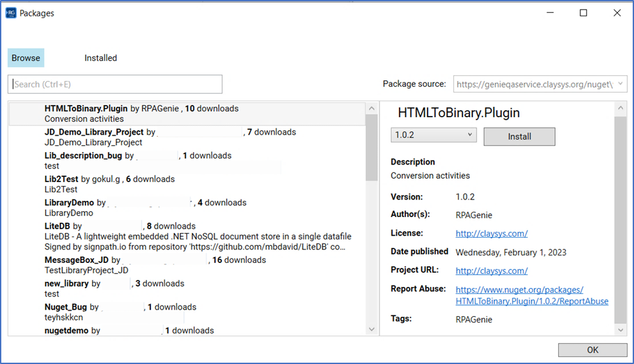Select MessageBox_JD package

click(x=187, y=265)
